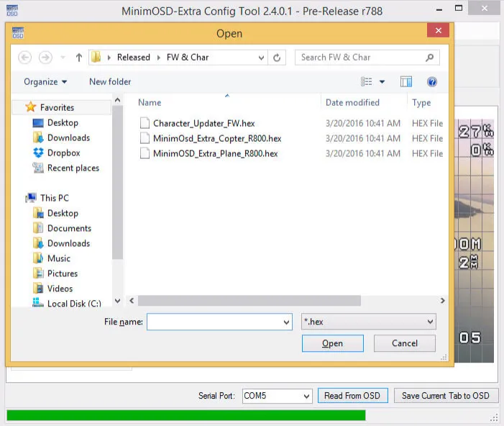Select MinimOsd_Extra_Copter_R800.hex file
The image size is (504, 426).
coord(216,138)
